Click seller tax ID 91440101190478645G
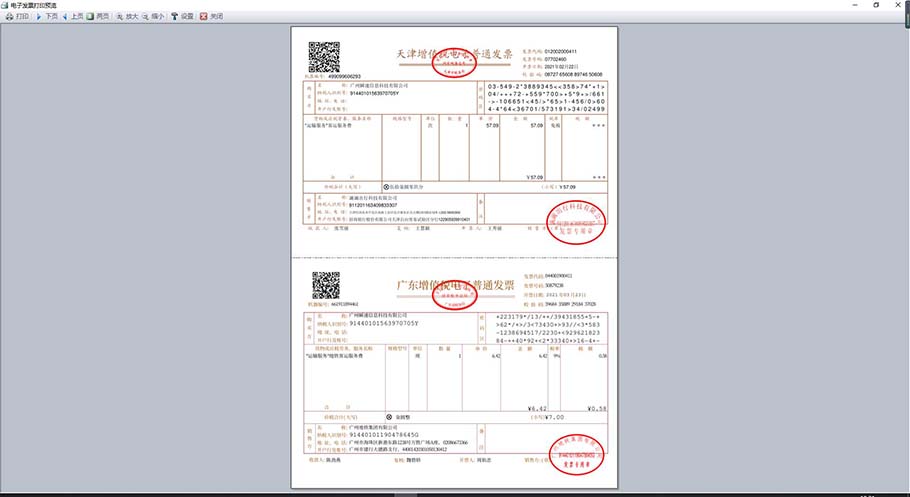910x497 pixels. (x=384, y=435)
